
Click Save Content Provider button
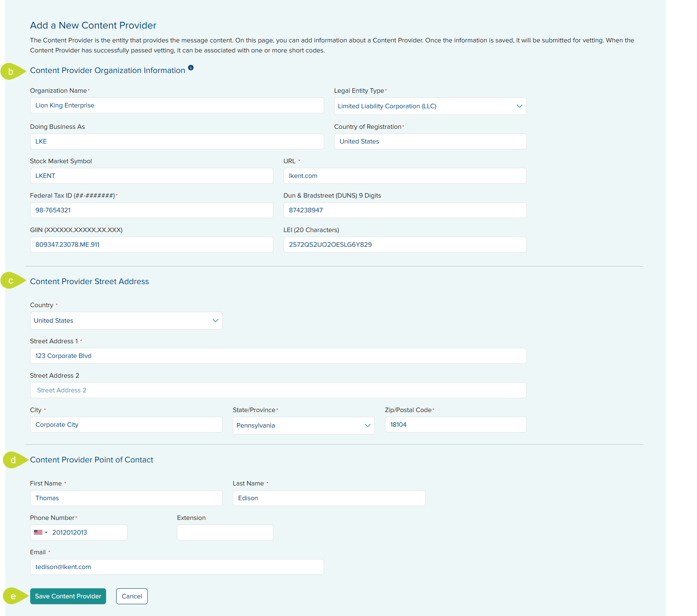pos(68,596)
